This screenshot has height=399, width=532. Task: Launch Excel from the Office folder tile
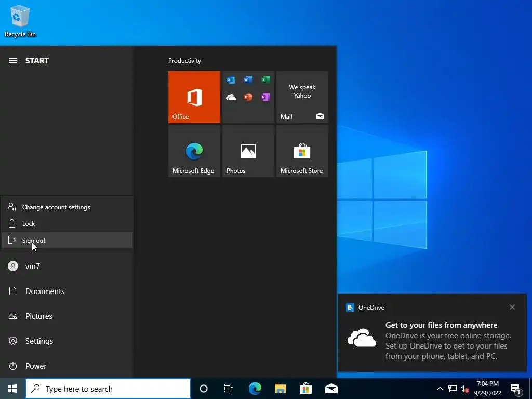[x=265, y=79]
